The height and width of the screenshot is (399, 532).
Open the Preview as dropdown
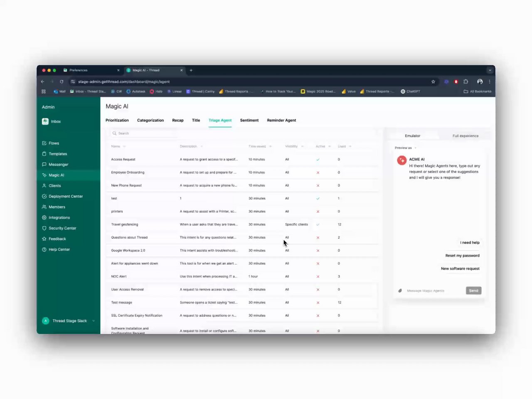pos(406,148)
